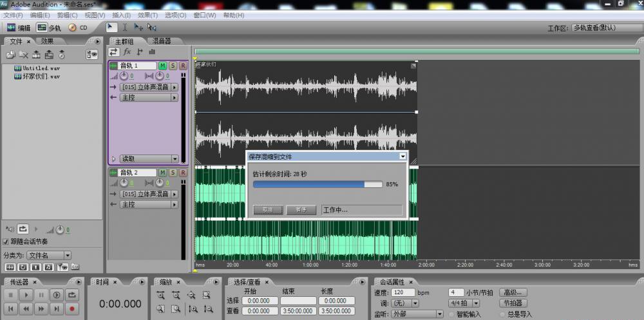Open 分类为 文件名 sort dropdown

pos(48,256)
